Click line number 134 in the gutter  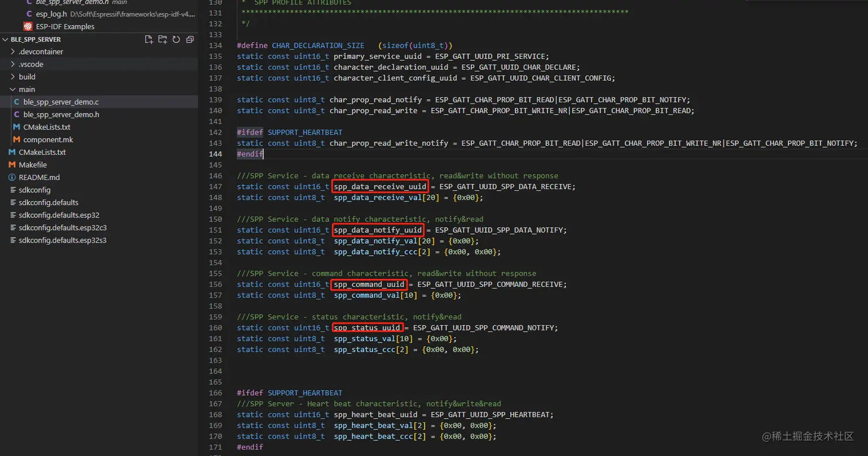pos(215,45)
